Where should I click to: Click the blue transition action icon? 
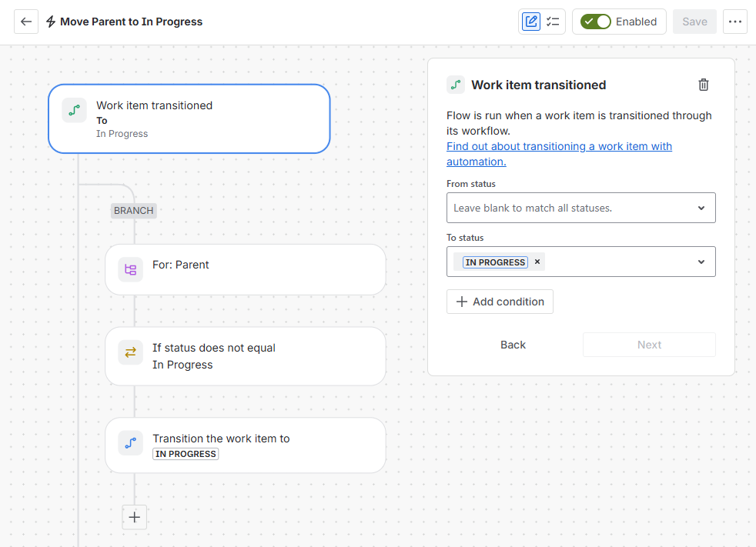tap(131, 443)
